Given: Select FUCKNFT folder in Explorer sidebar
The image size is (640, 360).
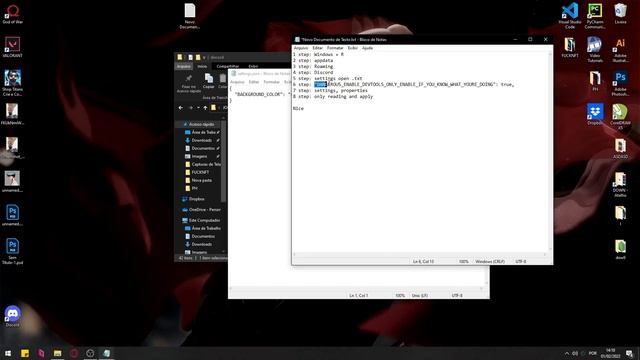Looking at the screenshot, I should pyautogui.click(x=200, y=172).
